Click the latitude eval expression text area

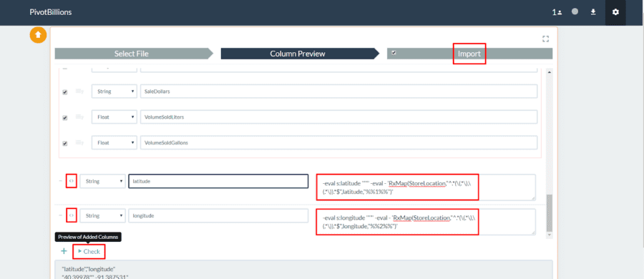pyautogui.click(x=426, y=187)
